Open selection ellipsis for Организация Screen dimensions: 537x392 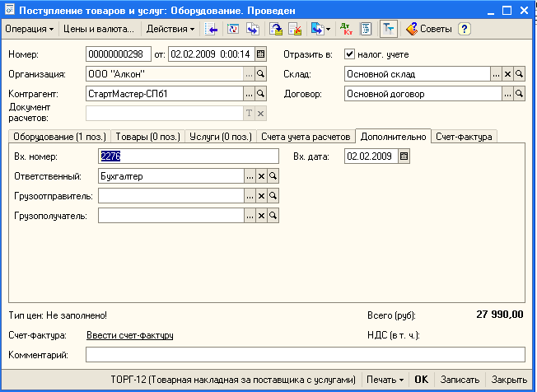pos(249,74)
